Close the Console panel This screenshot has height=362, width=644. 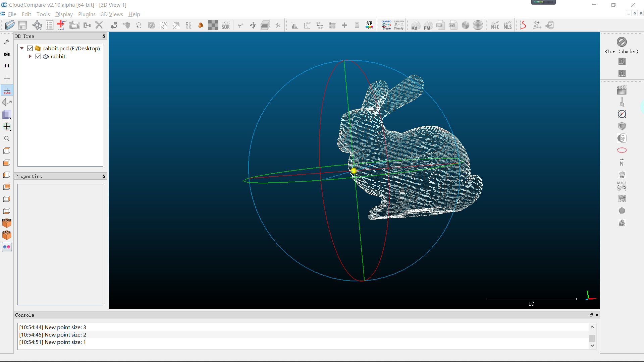click(x=597, y=315)
